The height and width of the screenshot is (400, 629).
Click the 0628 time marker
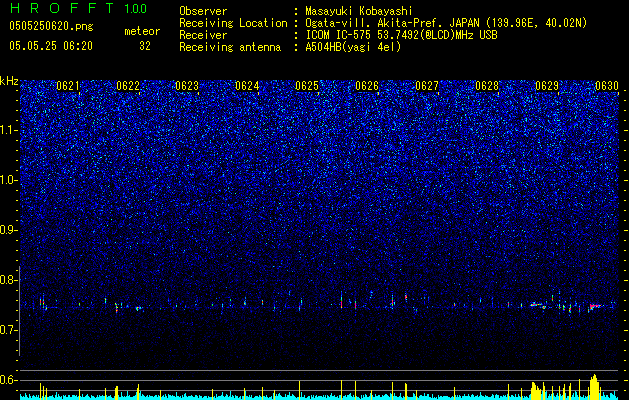point(487,86)
